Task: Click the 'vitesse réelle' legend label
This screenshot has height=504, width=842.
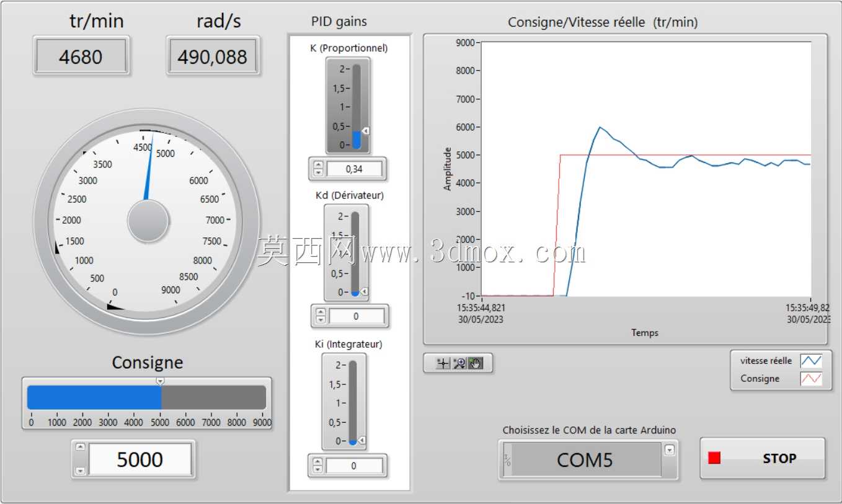Action: (x=766, y=361)
